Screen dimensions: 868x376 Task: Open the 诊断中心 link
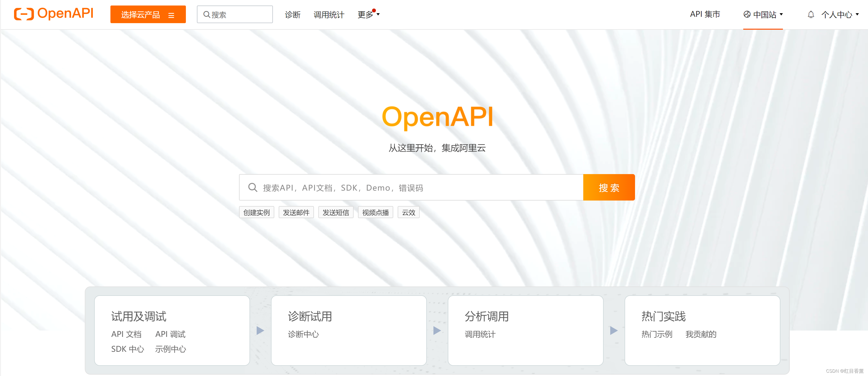[x=303, y=334]
